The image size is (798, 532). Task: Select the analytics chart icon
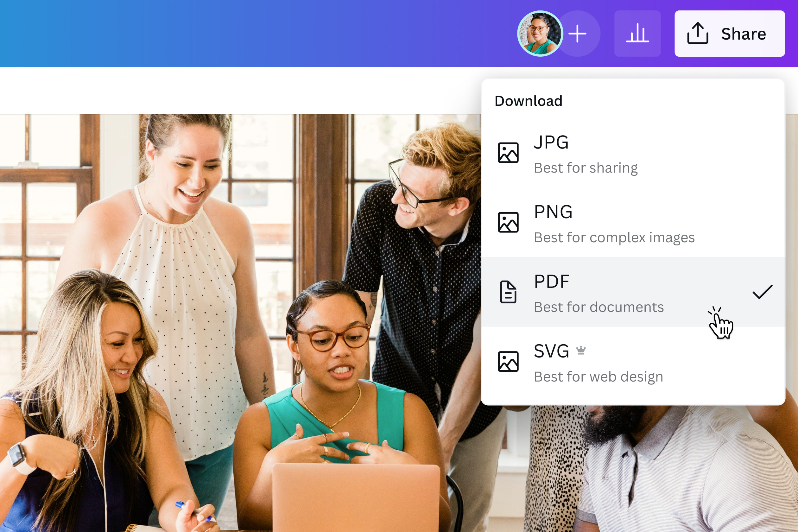pyautogui.click(x=638, y=34)
